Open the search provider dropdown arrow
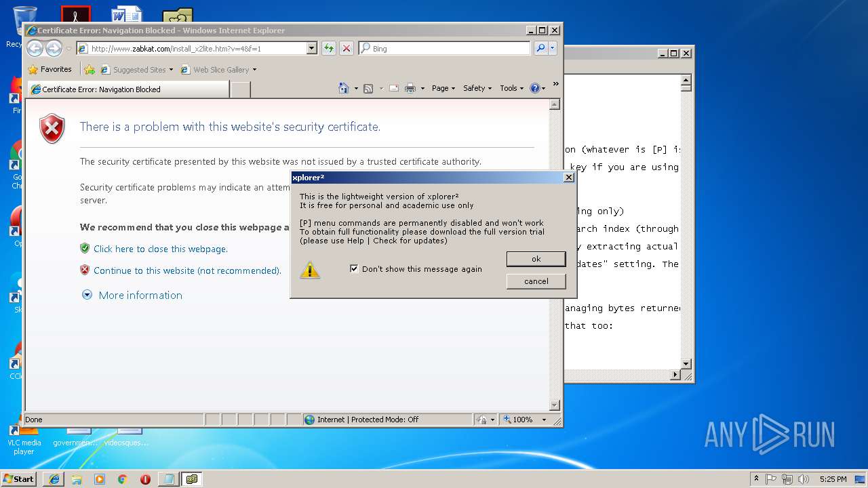This screenshot has height=488, width=868. point(553,48)
